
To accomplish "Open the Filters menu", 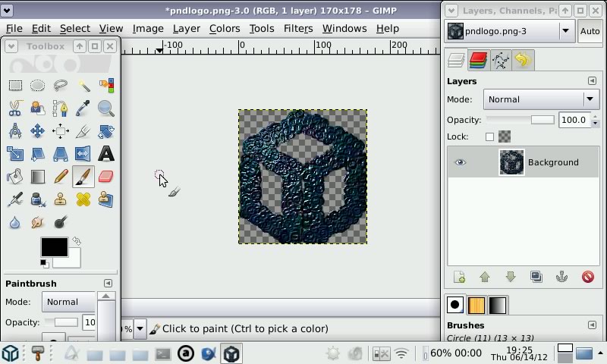I will pyautogui.click(x=298, y=29).
